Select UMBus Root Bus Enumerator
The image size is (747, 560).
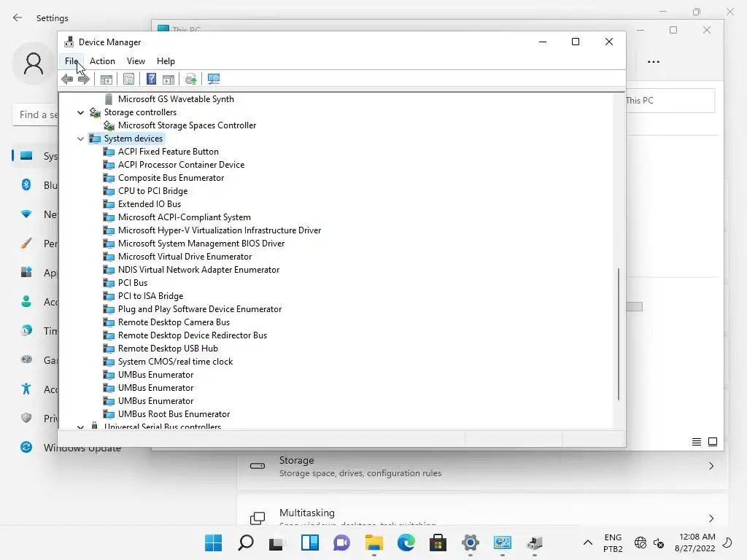tap(174, 414)
